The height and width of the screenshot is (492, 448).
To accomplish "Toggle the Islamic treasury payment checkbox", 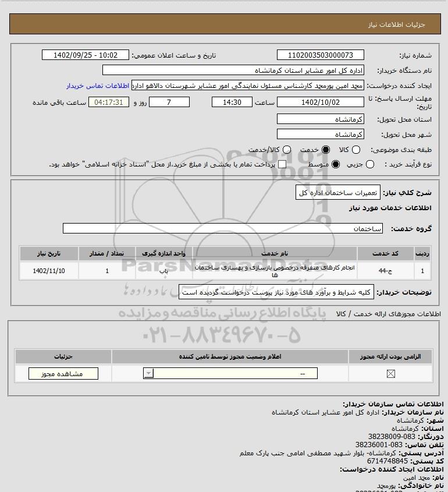I will tap(282, 164).
